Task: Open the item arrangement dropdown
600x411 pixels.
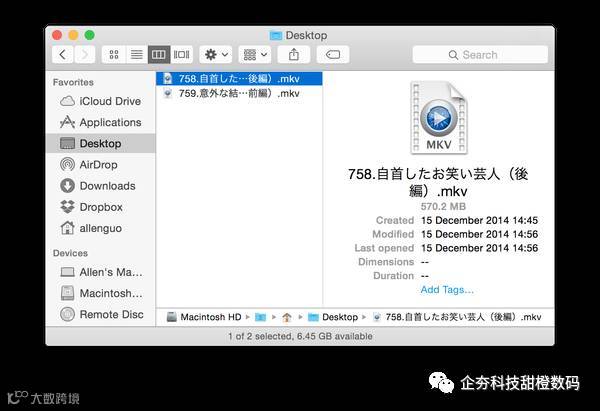Action: coord(255,55)
